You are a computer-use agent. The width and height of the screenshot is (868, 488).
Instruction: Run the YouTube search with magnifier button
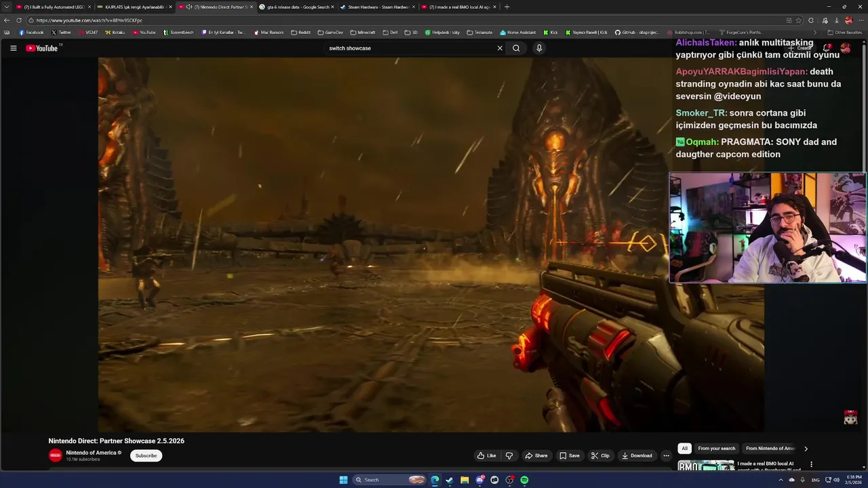[x=516, y=48]
